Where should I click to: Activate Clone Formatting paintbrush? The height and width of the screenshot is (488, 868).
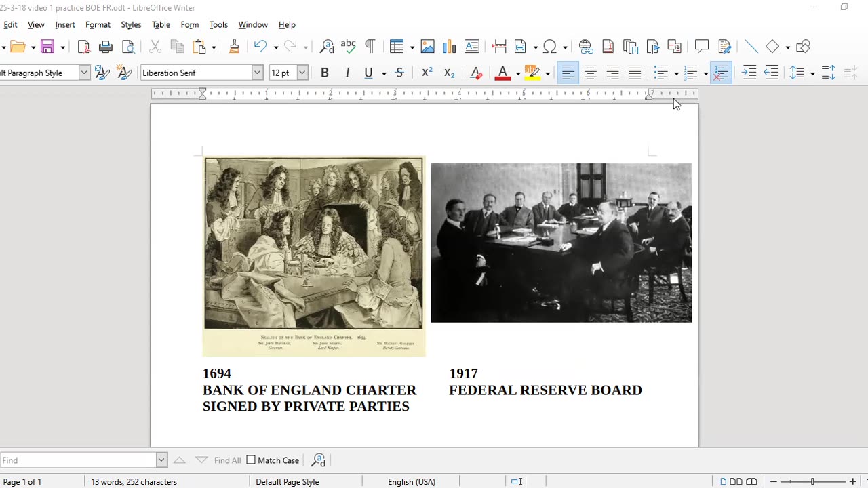tap(234, 47)
